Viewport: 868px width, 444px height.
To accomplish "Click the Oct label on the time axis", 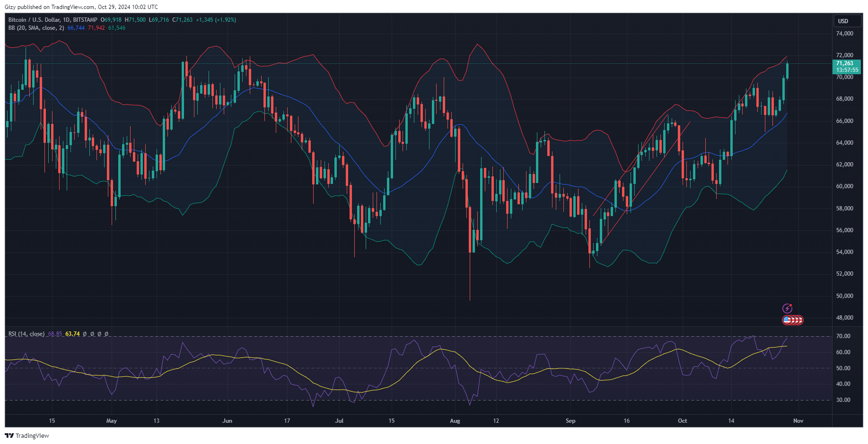I will click(683, 421).
